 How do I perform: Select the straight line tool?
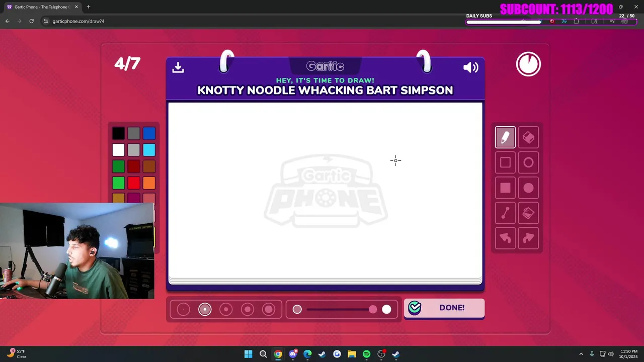click(x=505, y=213)
